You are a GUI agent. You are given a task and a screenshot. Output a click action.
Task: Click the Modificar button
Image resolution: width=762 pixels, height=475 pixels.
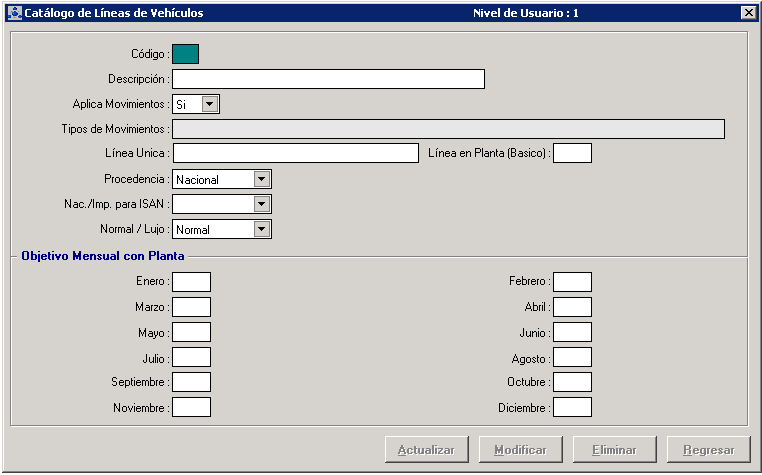tap(520, 450)
